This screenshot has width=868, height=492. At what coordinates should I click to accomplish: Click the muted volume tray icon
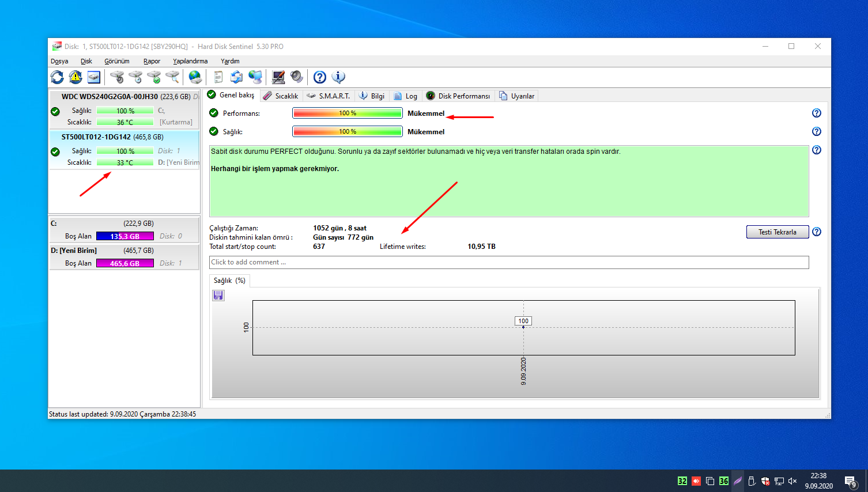click(x=792, y=481)
